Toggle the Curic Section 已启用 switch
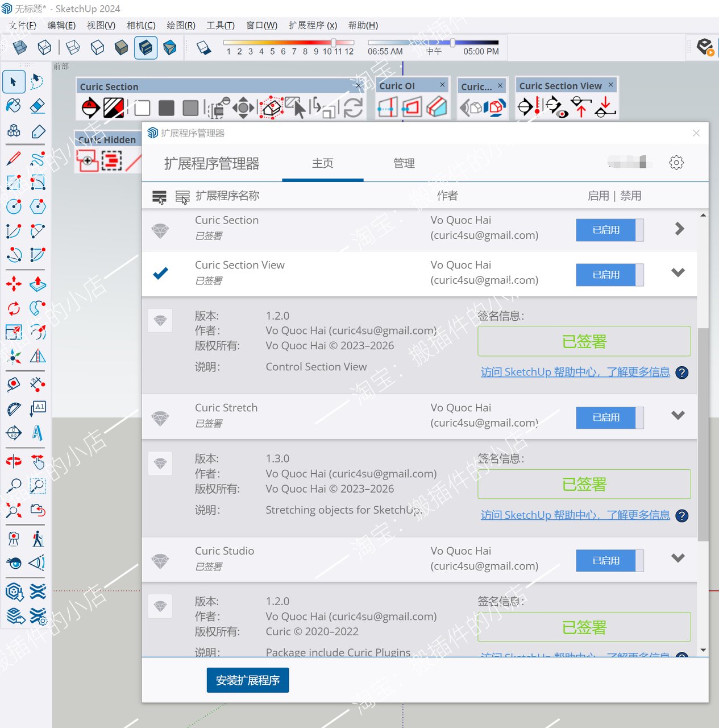 pyautogui.click(x=610, y=230)
